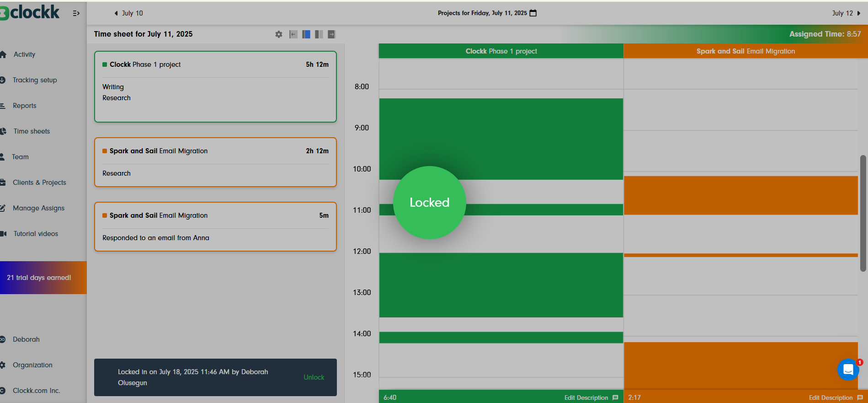Select the Clockk Phase 1 project card

click(215, 86)
